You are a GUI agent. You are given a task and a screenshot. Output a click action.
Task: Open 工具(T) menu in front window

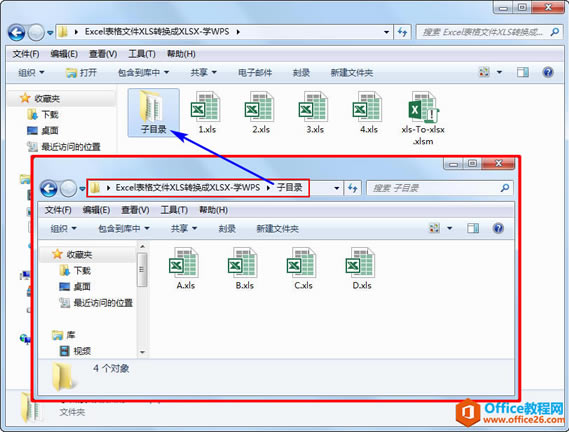pos(174,210)
